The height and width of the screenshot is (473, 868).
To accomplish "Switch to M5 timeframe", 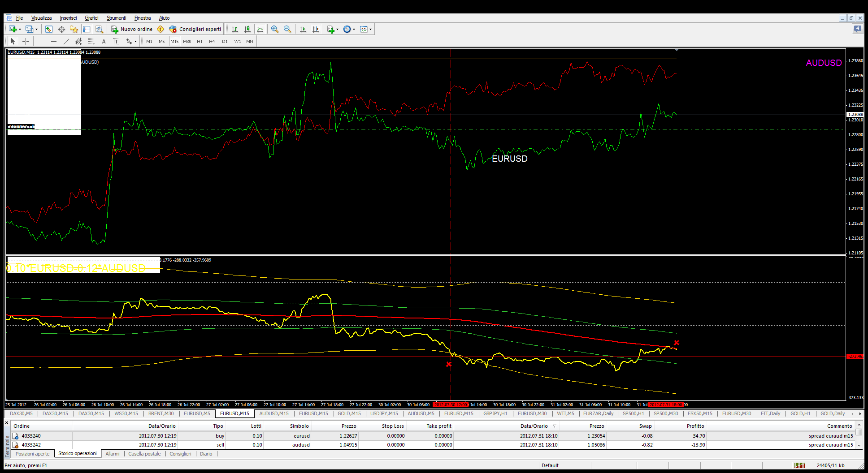I will tap(162, 41).
